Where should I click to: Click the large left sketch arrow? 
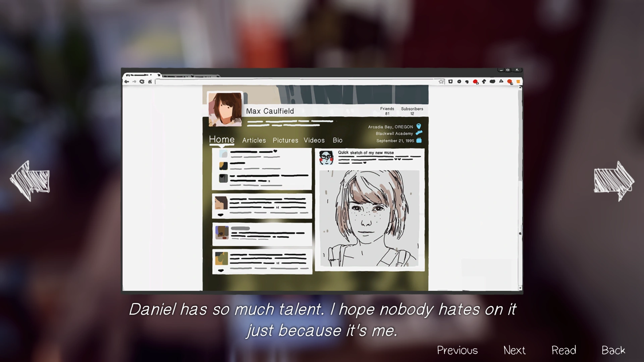point(30,181)
